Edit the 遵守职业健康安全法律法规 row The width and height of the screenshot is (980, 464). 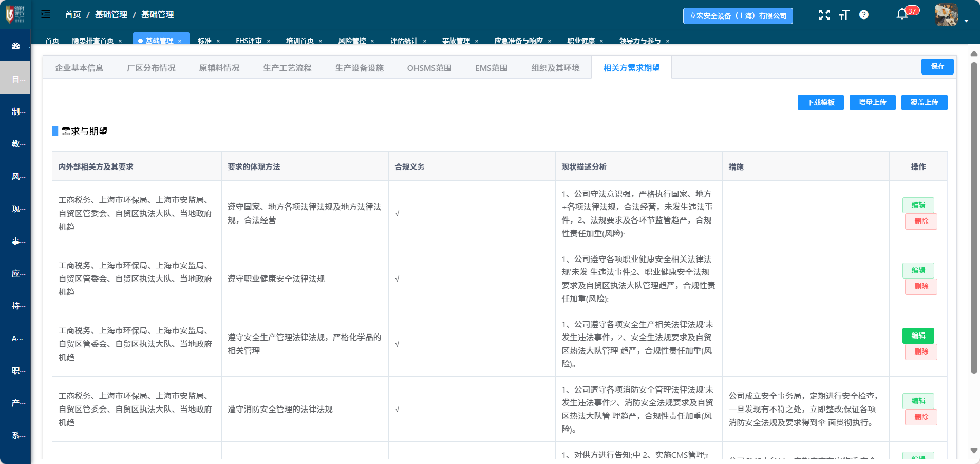[918, 270]
